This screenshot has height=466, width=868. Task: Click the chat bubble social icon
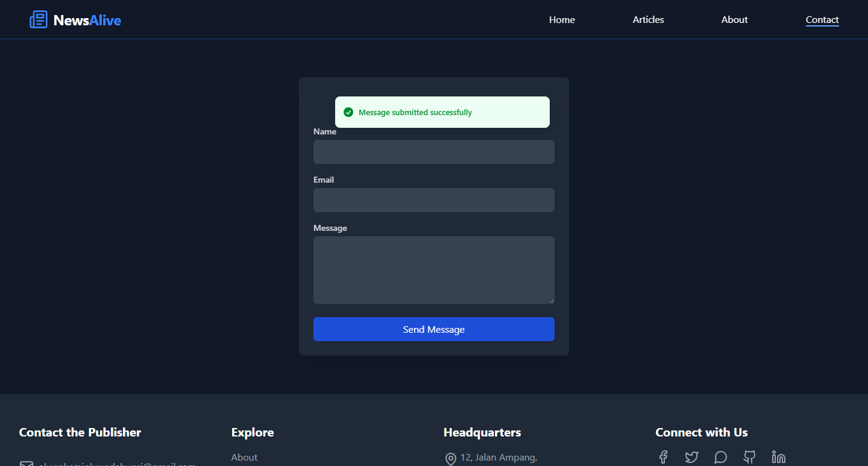(720, 457)
